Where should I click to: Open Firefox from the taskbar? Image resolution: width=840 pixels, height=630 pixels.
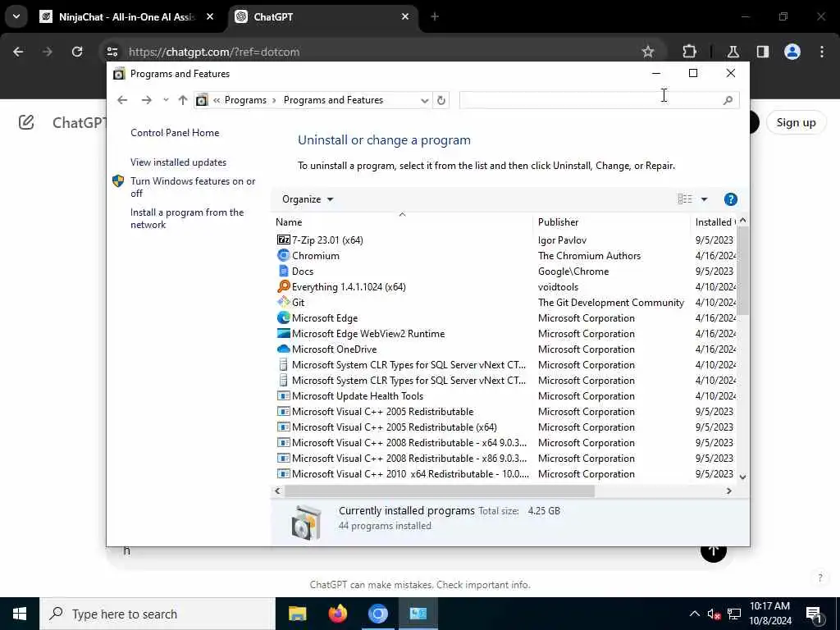tap(337, 614)
